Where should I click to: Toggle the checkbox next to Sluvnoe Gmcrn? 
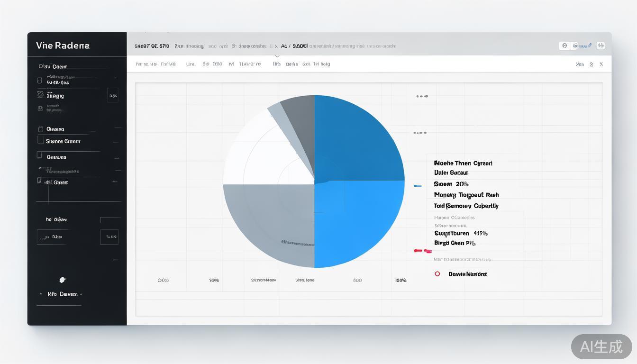[40, 141]
